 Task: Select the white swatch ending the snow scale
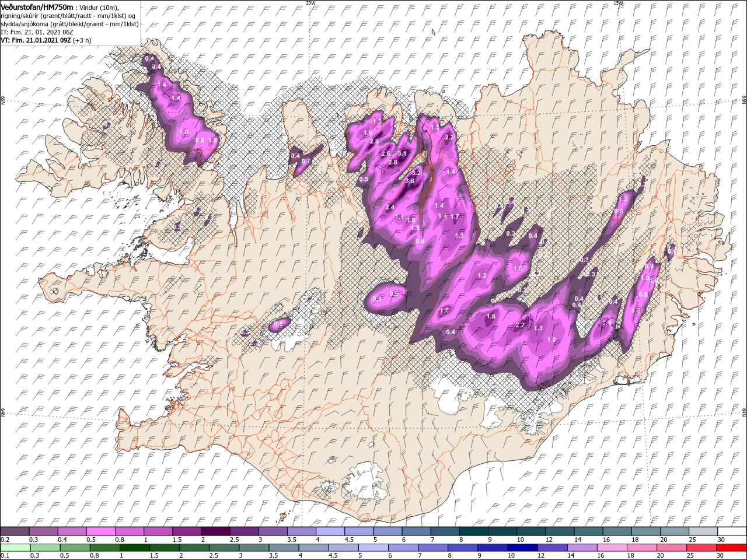click(732, 531)
